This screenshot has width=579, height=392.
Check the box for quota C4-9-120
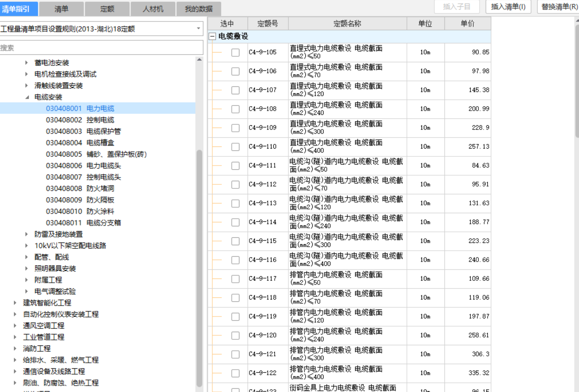[x=235, y=336]
